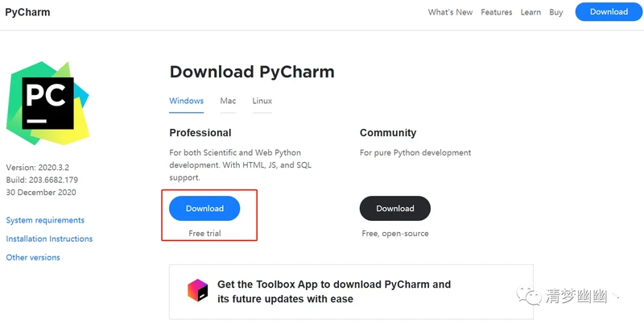644x324 pixels.
Task: Click the Toolbox App banner text
Action: 333,292
